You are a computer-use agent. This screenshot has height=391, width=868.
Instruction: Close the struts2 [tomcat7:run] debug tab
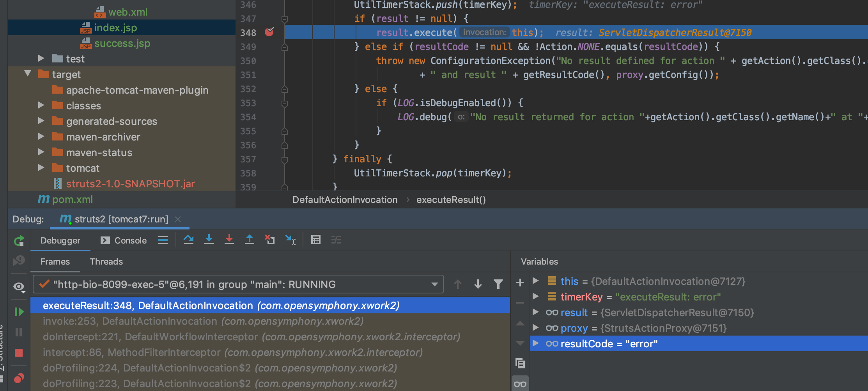178,219
